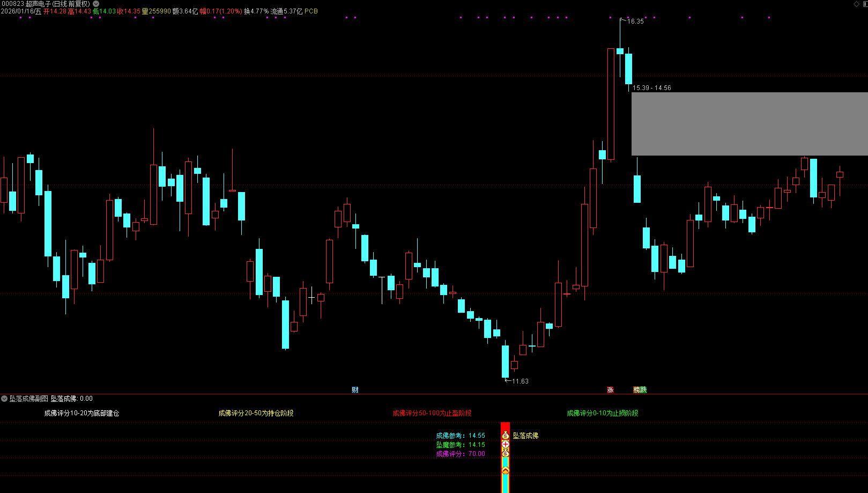The image size is (868, 493).
Task: Click the turnover amount 额3.64亿
Action: [x=185, y=11]
